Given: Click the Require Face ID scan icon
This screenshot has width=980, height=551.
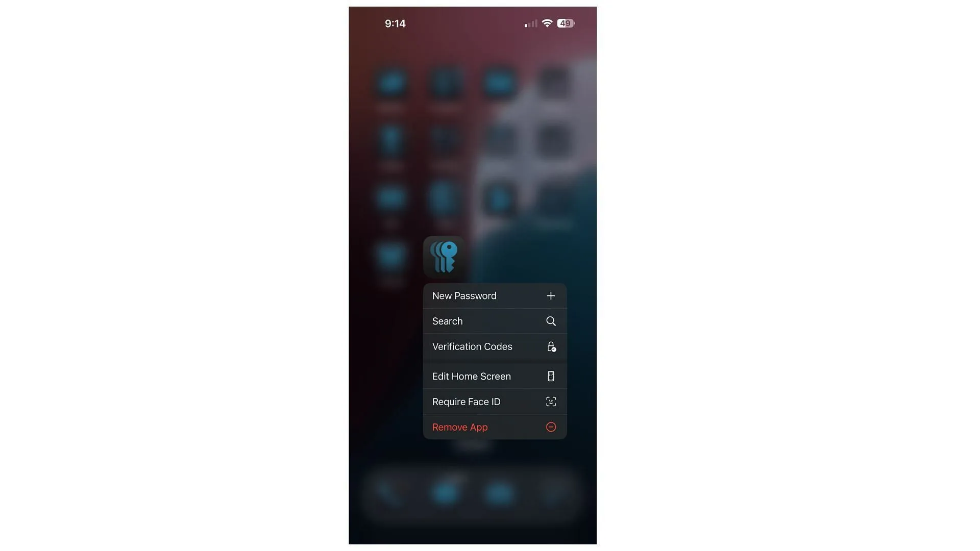Looking at the screenshot, I should pos(551,402).
